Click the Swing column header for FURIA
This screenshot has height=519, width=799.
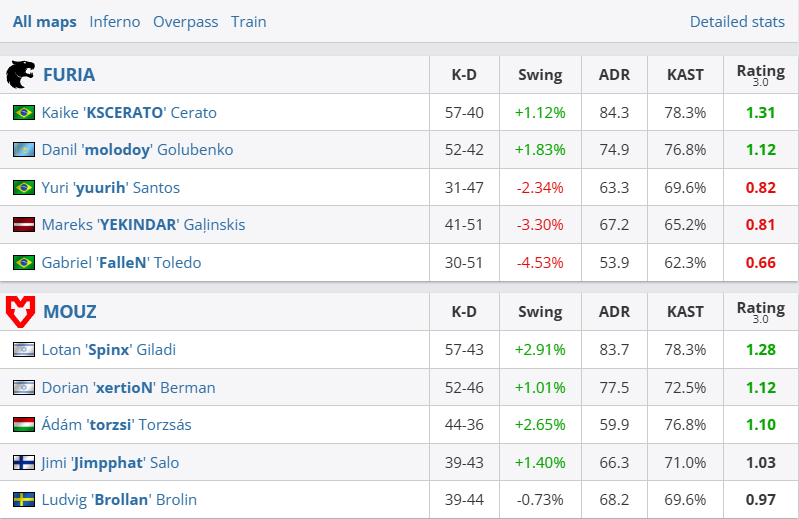tap(540, 75)
